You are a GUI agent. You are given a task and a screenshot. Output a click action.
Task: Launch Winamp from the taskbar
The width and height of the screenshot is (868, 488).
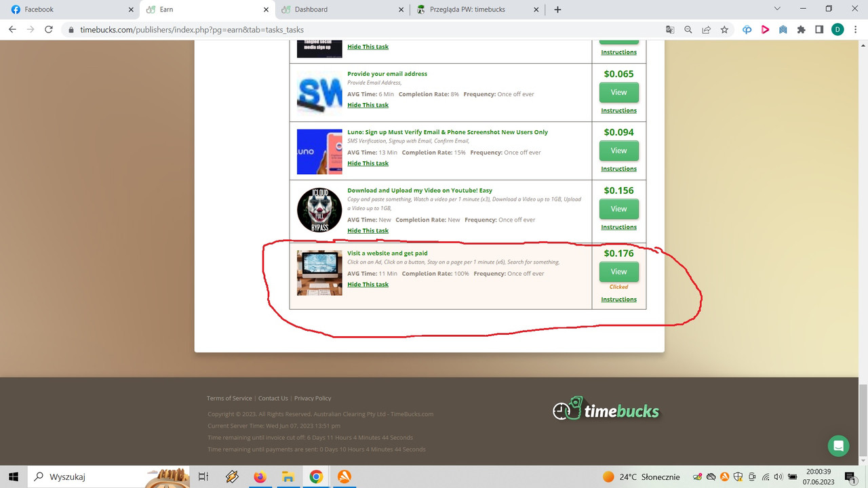232,476
